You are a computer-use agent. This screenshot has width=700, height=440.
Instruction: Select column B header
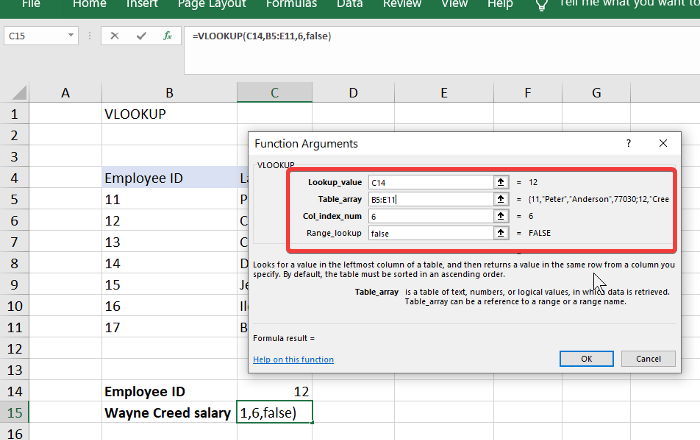coord(169,93)
